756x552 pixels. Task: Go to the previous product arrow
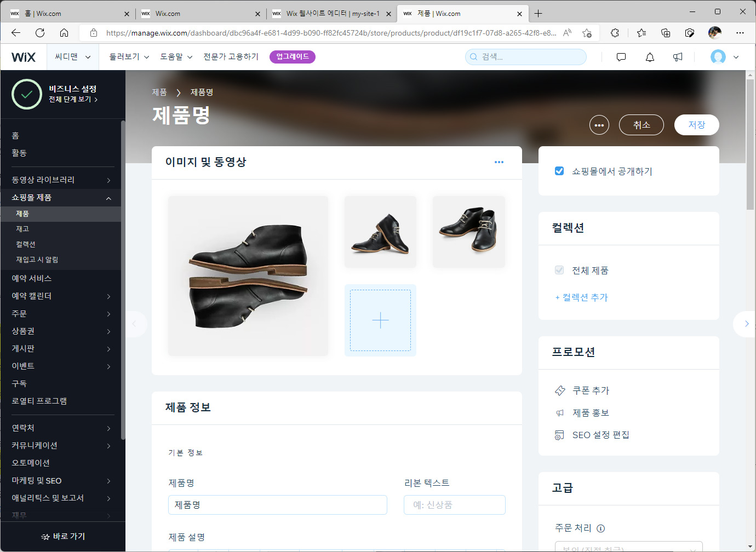coord(135,324)
